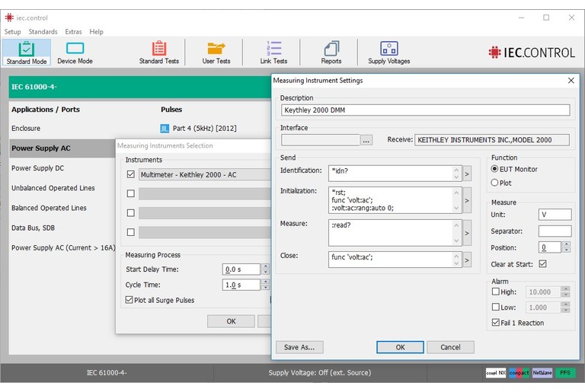Enable the High alarm checkbox
The height and width of the screenshot is (392, 585).
point(495,292)
